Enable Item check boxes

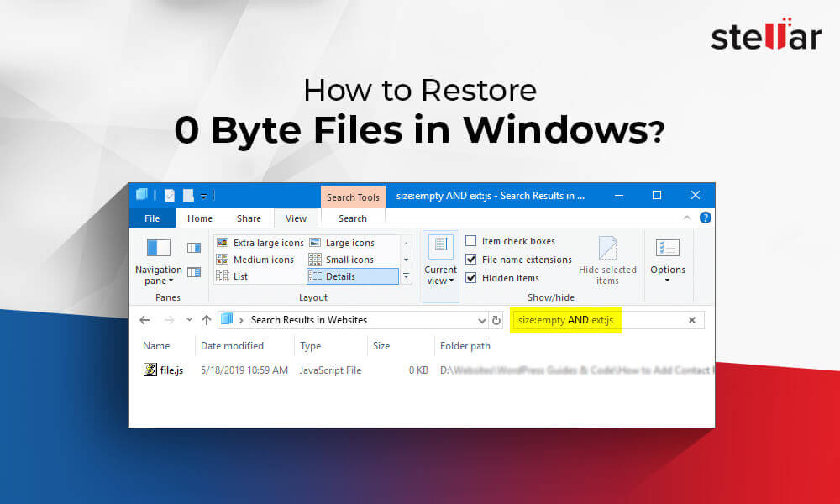[x=471, y=240]
